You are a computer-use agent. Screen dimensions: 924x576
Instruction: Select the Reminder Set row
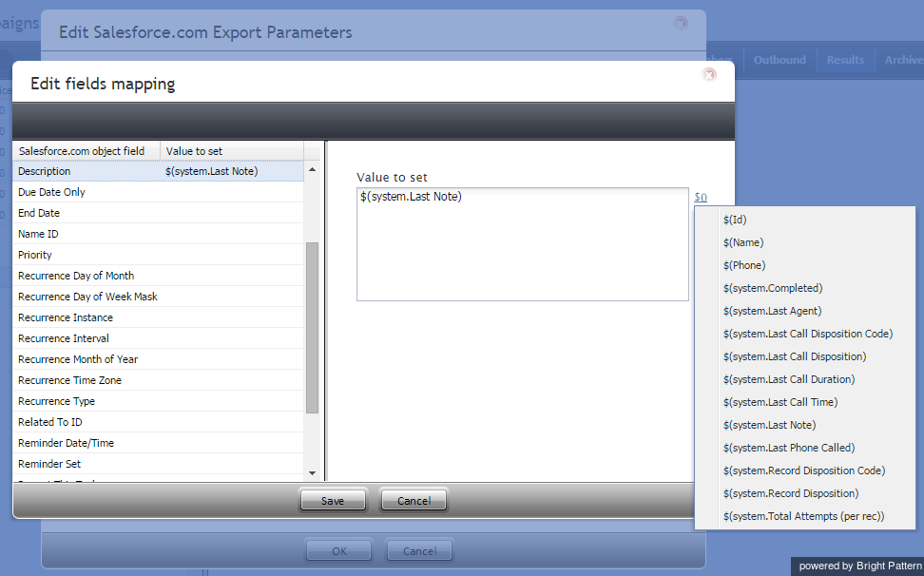tap(158, 464)
